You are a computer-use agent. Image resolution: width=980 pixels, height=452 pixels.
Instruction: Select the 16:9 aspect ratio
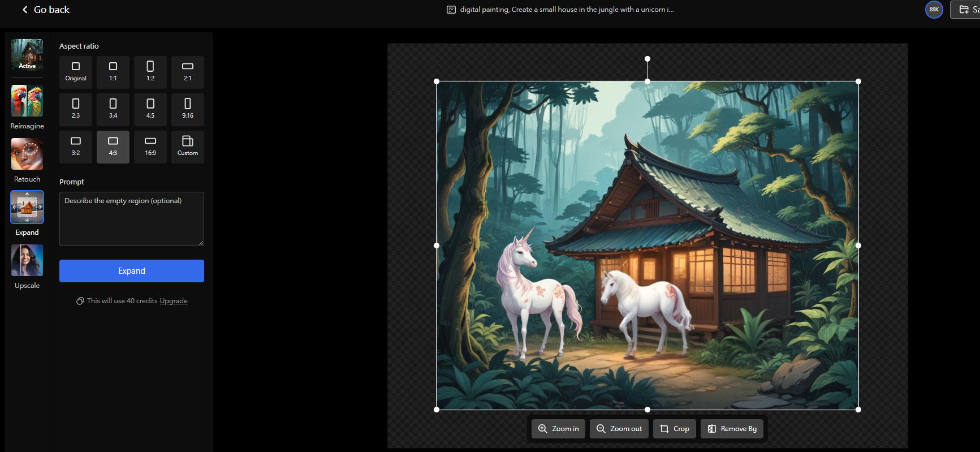click(x=150, y=147)
